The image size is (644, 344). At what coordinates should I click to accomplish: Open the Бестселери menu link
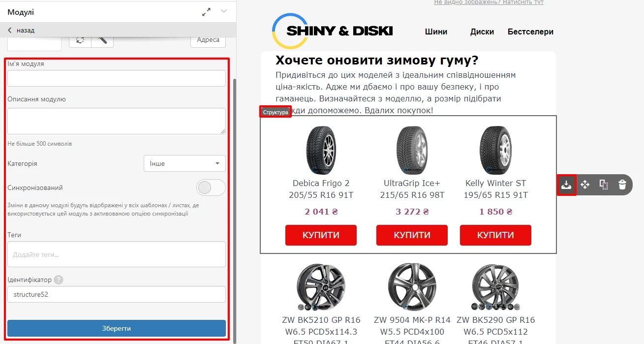(x=530, y=31)
